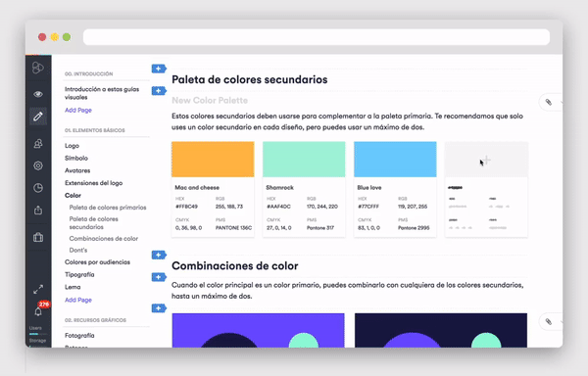Click the New Color Palette placeholder title
The height and width of the screenshot is (376, 588).
[210, 101]
